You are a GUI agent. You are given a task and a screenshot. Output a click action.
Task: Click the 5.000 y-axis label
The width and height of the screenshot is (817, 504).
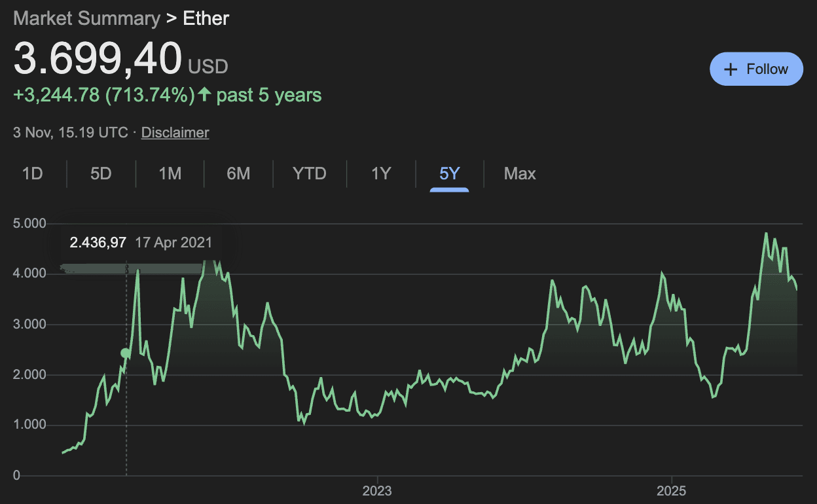pos(29,224)
